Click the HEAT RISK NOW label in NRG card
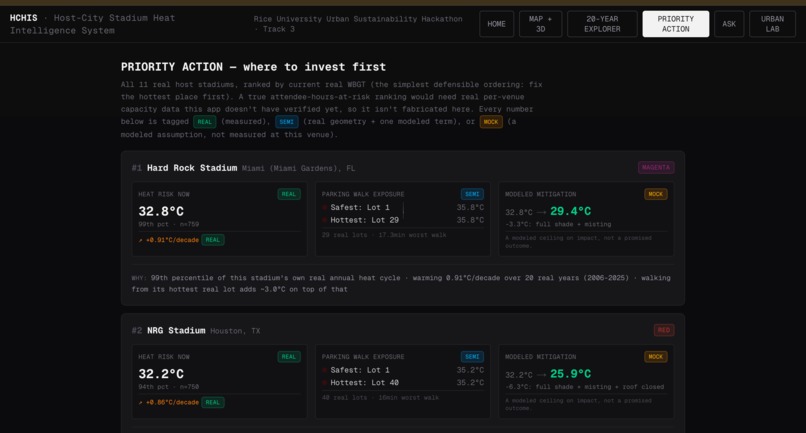The height and width of the screenshot is (433, 806). pos(164,357)
